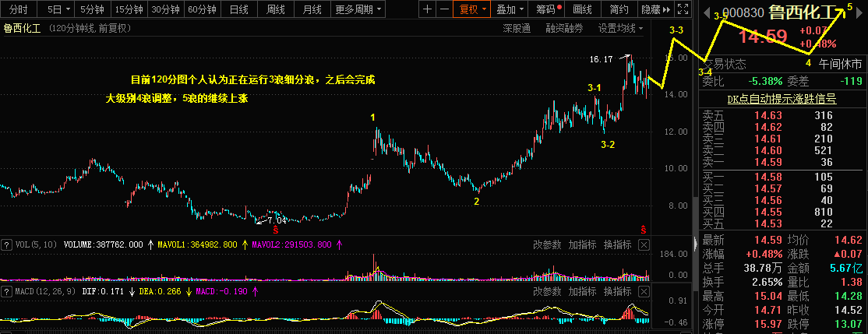Select 买三 bid row at 14.56
This screenshot has width=868, height=334.
click(x=782, y=200)
